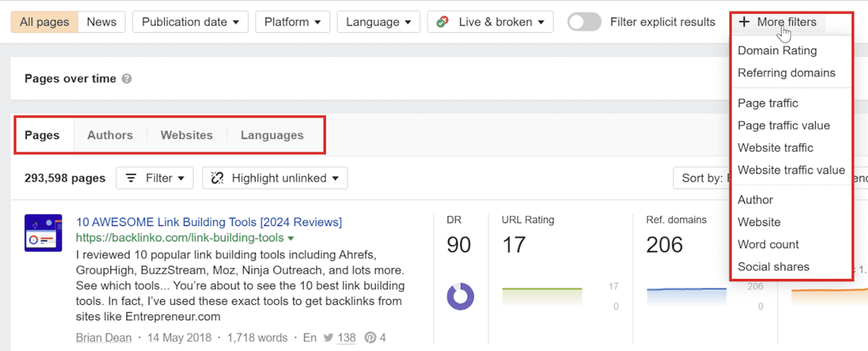Screen dimensions: 868x351
Task: Click the 138 Twitter shares count
Action: tap(346, 337)
